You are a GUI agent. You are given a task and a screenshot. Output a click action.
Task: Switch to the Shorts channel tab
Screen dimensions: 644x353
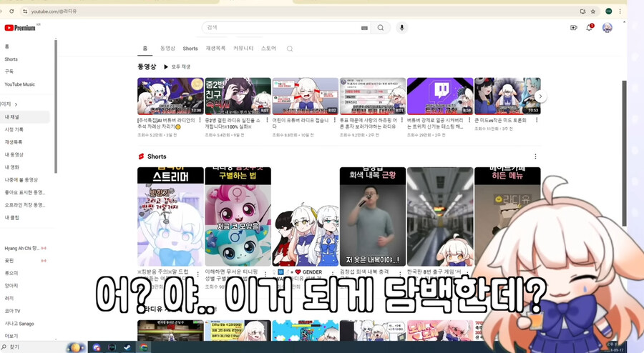point(190,49)
